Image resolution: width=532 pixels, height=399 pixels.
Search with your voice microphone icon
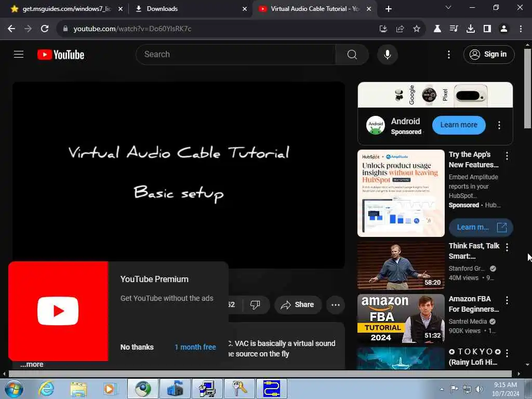pos(388,54)
